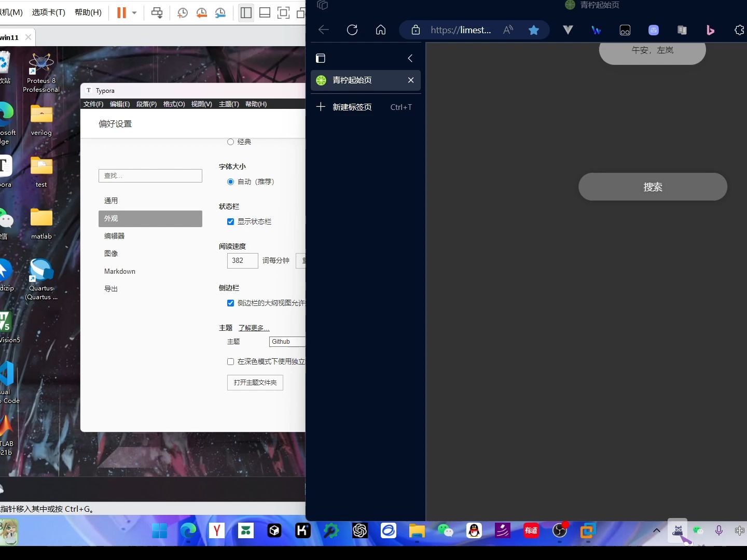The image size is (747, 560).
Task: Open File Explorer from taskbar
Action: pyautogui.click(x=417, y=530)
